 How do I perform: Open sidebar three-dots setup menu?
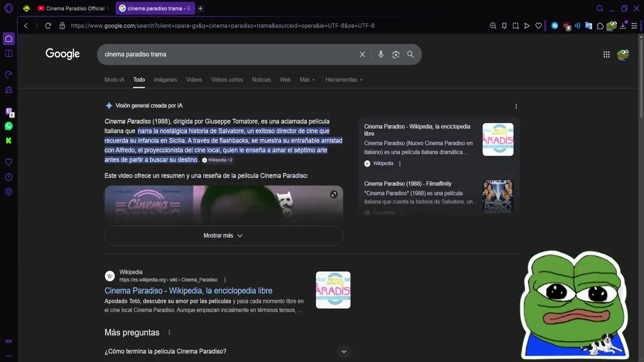pos(9,356)
